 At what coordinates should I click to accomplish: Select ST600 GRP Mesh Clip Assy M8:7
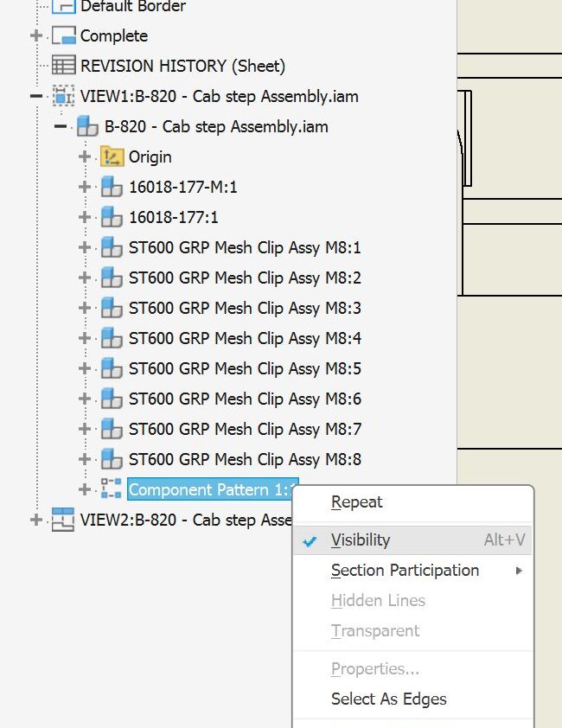click(245, 429)
